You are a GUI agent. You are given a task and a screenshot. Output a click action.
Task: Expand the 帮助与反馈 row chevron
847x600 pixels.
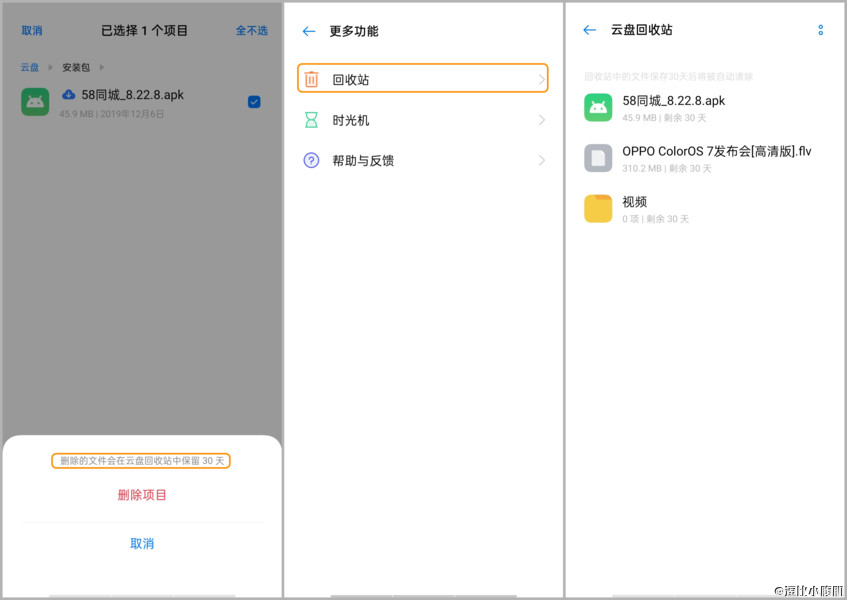coord(540,160)
